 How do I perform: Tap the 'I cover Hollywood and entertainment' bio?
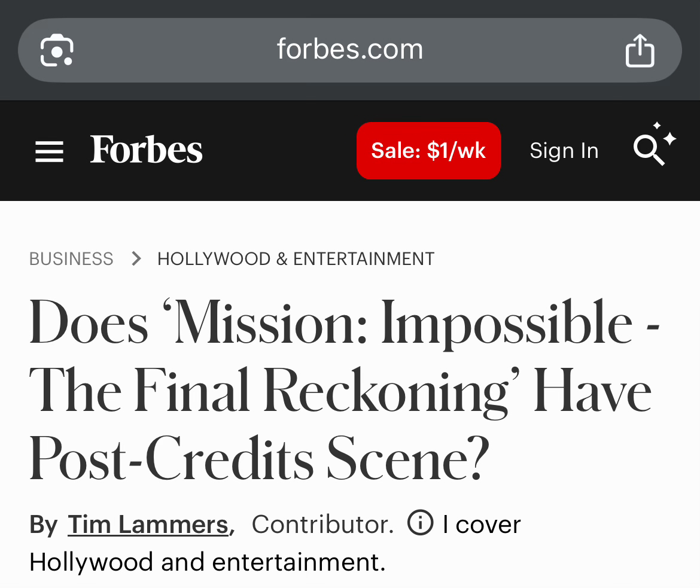(x=275, y=543)
